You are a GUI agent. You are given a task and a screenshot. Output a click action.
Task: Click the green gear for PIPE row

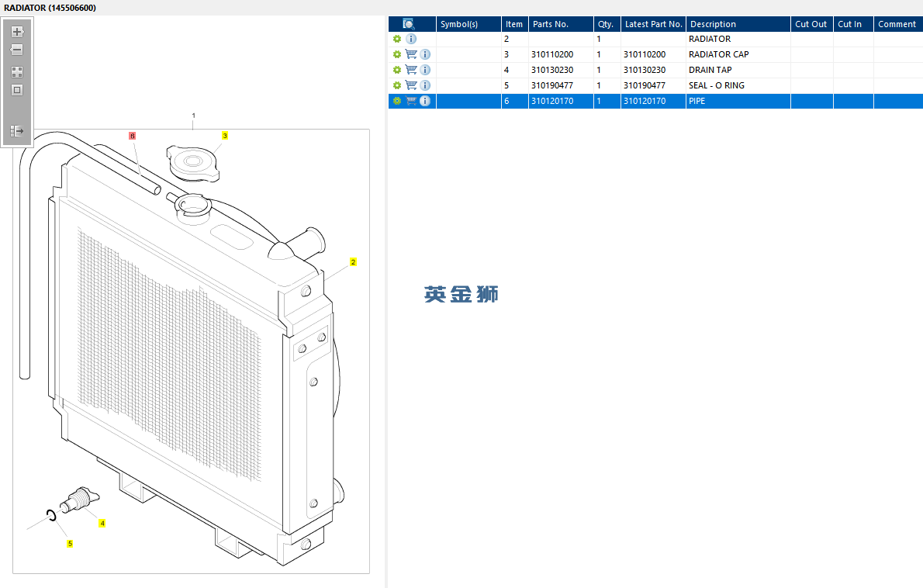coord(397,102)
